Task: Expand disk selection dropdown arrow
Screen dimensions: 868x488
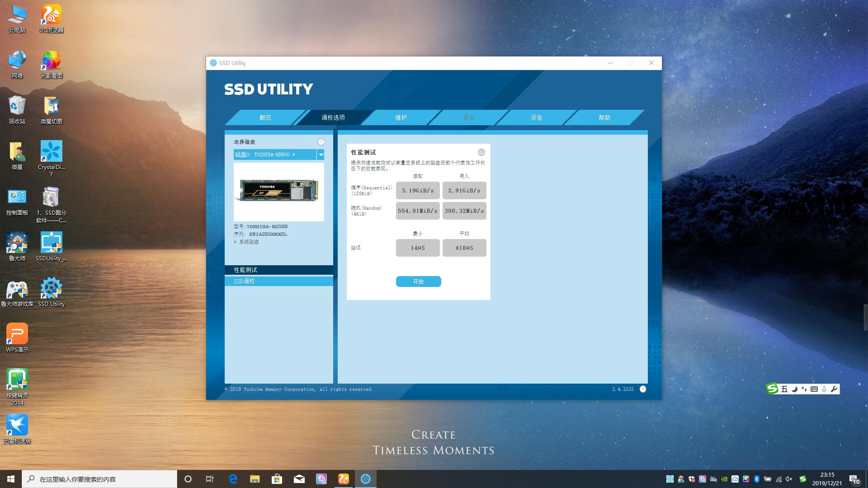Action: [x=321, y=155]
